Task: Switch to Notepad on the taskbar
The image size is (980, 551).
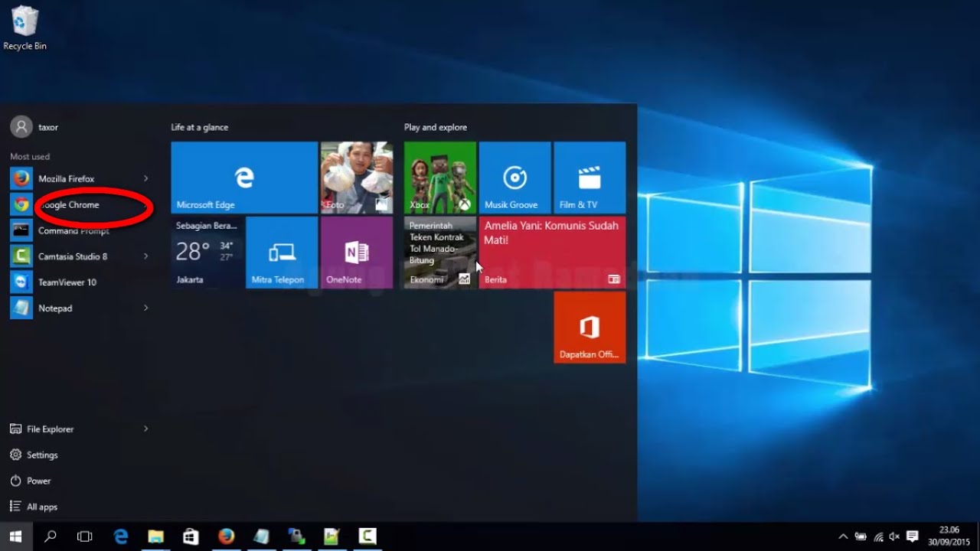Action: (x=261, y=536)
